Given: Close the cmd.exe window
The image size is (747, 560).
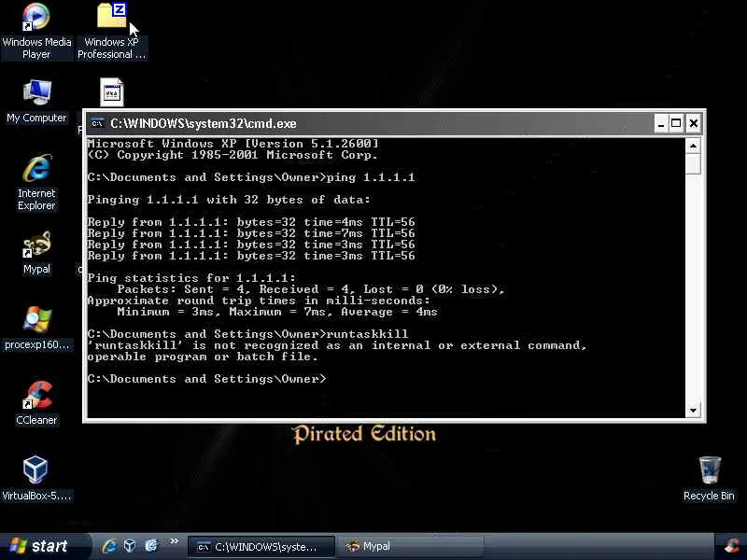Looking at the screenshot, I should pos(694,124).
